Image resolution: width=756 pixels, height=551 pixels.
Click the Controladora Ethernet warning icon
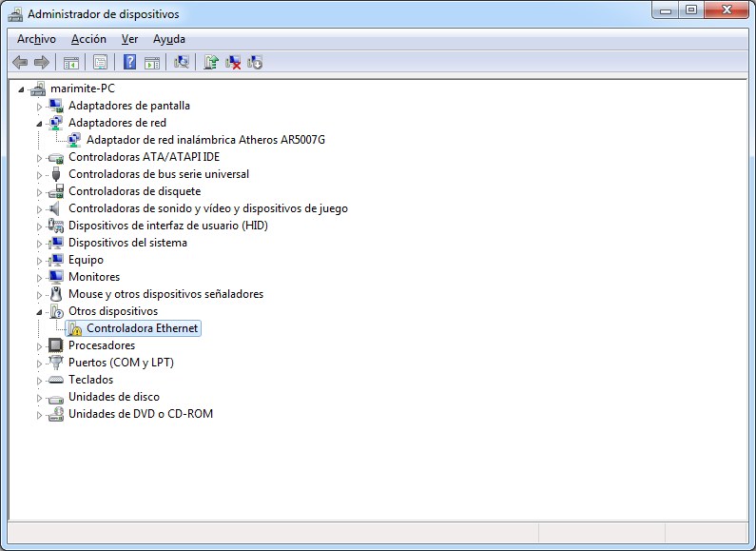point(74,328)
